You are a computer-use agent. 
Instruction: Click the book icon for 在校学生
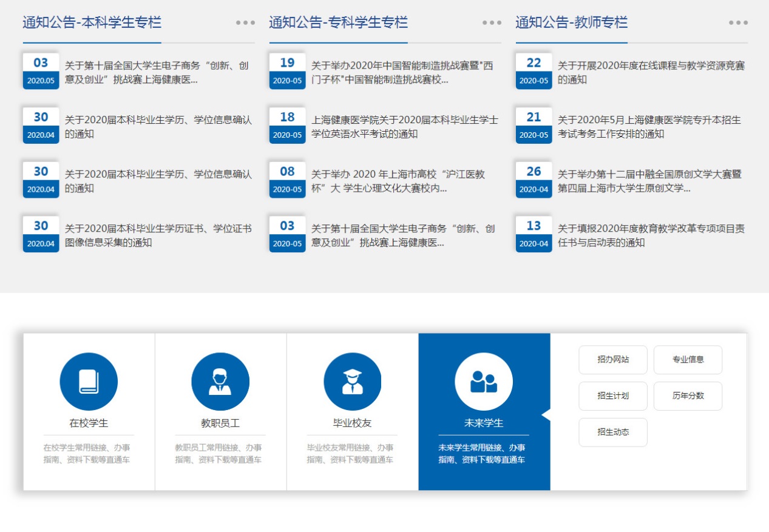89,382
